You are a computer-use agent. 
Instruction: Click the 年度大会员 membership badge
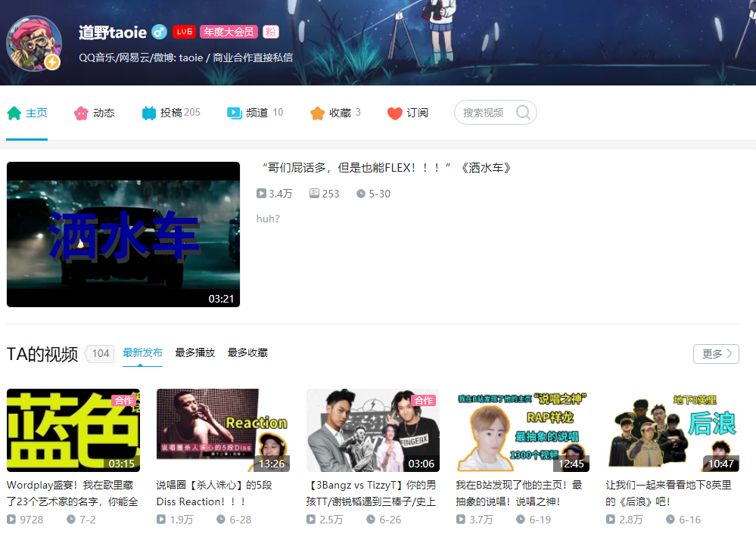228,32
